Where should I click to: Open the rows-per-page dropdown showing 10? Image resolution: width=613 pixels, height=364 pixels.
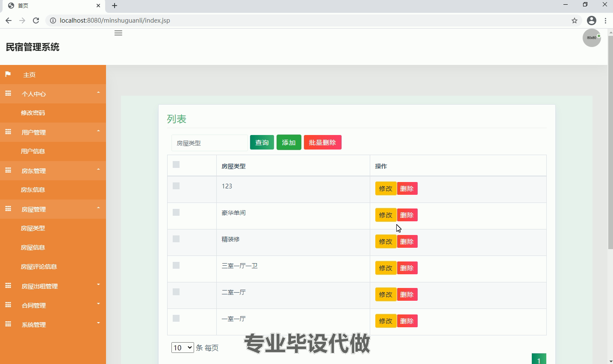183,348
